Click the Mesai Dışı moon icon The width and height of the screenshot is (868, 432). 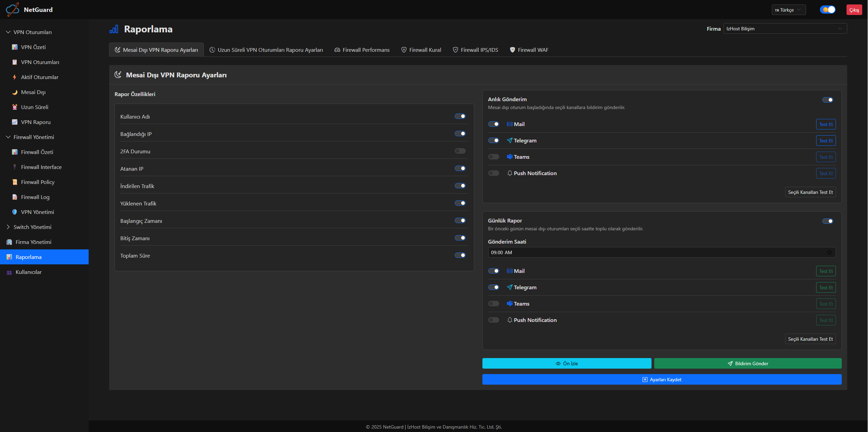pyautogui.click(x=15, y=92)
